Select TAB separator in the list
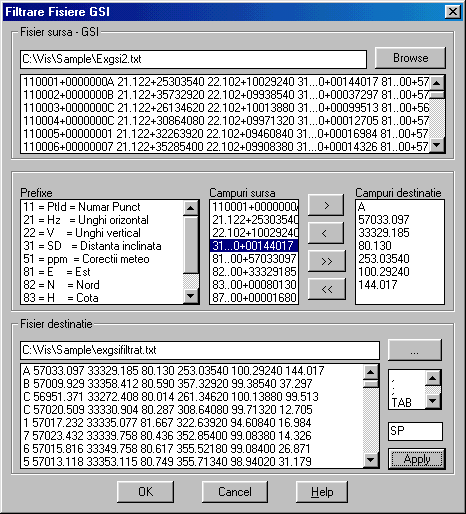This screenshot has height=514, width=466. pos(402,402)
